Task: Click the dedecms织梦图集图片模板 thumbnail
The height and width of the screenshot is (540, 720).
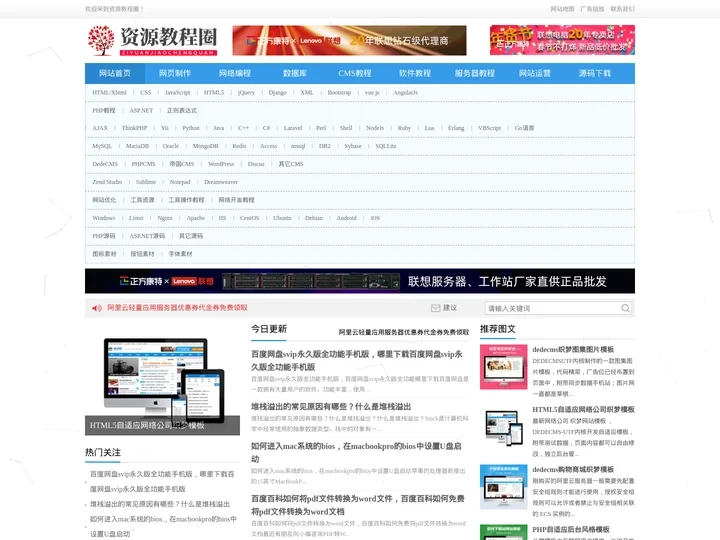Action: coord(504,367)
